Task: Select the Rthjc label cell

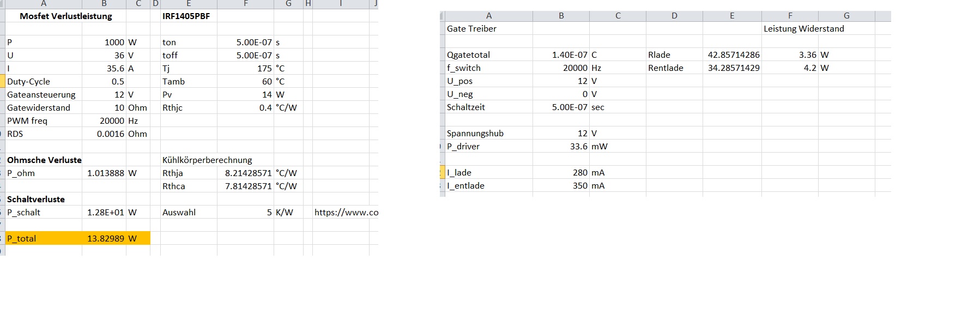Action: click(x=189, y=107)
